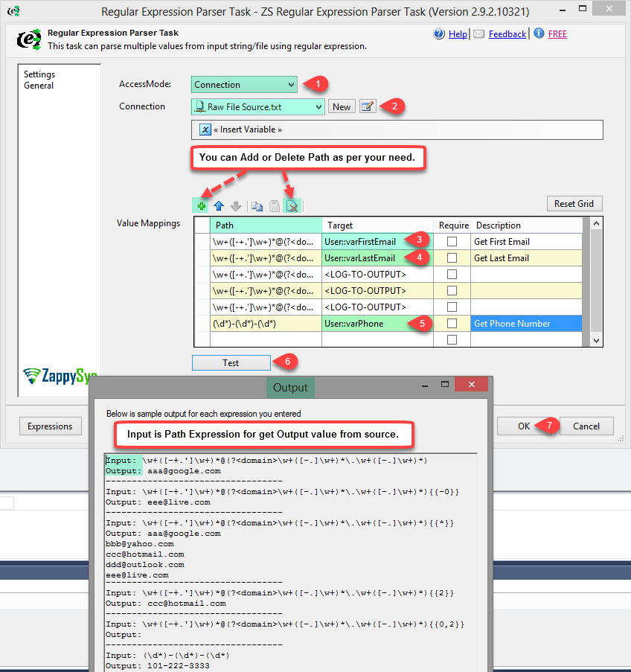Copy the selected mapping row icon
Viewport: 631px width, 672px height.
[257, 206]
